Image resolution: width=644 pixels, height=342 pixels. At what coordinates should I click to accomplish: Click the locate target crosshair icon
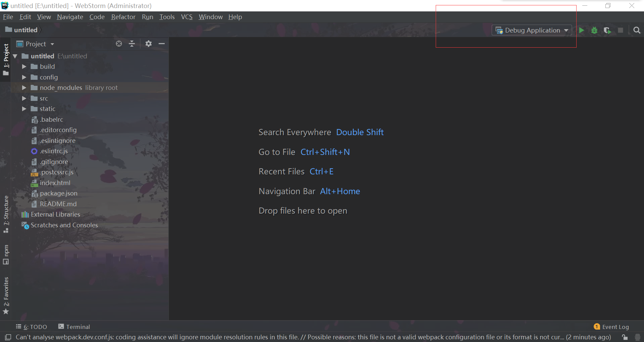pyautogui.click(x=119, y=44)
